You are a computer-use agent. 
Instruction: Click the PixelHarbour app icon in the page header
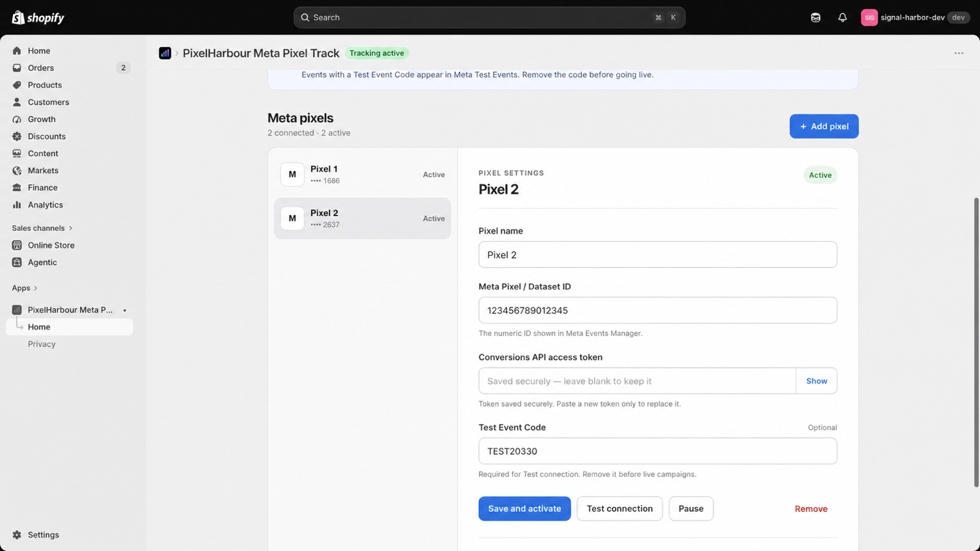(165, 53)
